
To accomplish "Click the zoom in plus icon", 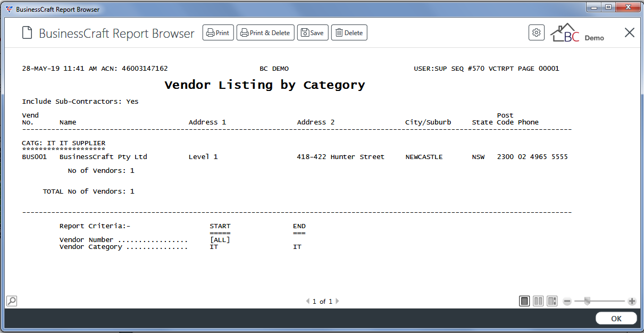I will pyautogui.click(x=632, y=301).
